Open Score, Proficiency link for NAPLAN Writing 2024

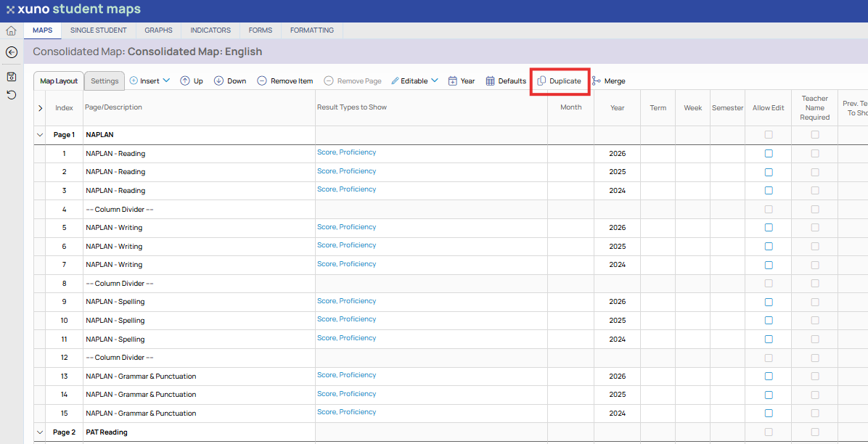346,264
